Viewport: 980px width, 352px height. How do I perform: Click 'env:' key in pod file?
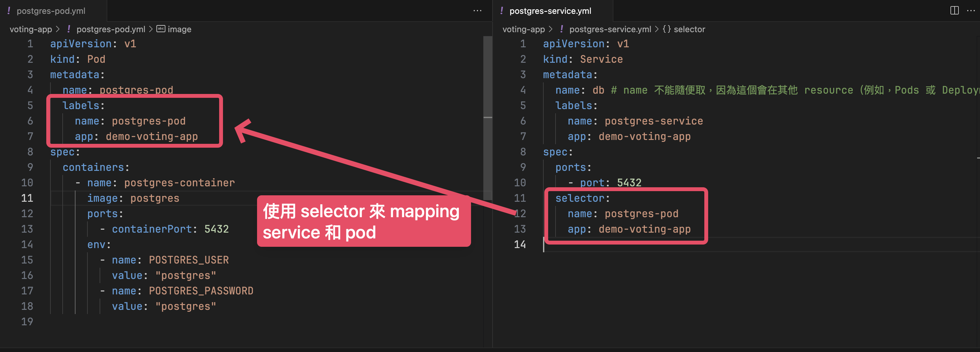99,244
